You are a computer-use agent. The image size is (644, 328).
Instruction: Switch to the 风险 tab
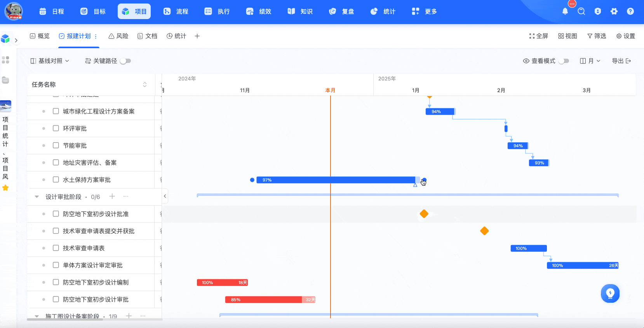(118, 36)
